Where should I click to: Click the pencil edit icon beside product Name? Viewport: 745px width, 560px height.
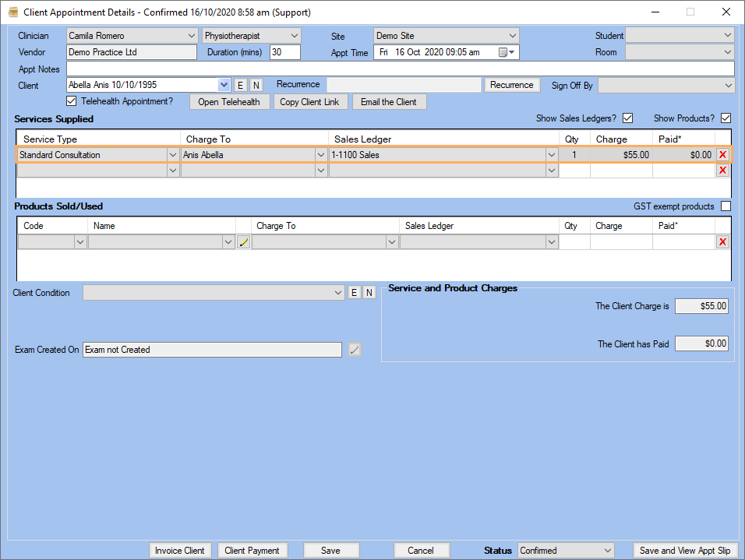(x=243, y=242)
